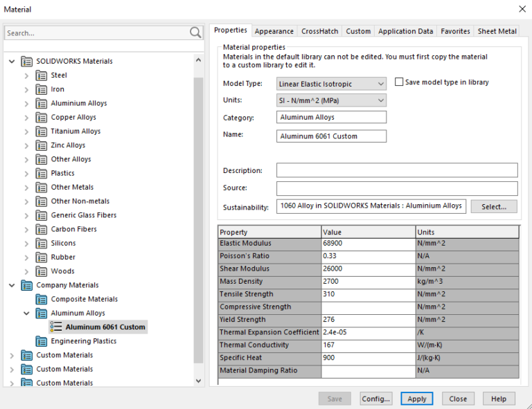Switch to the CrossHatch tab
Viewport: 532px width, 409px height.
pos(319,31)
